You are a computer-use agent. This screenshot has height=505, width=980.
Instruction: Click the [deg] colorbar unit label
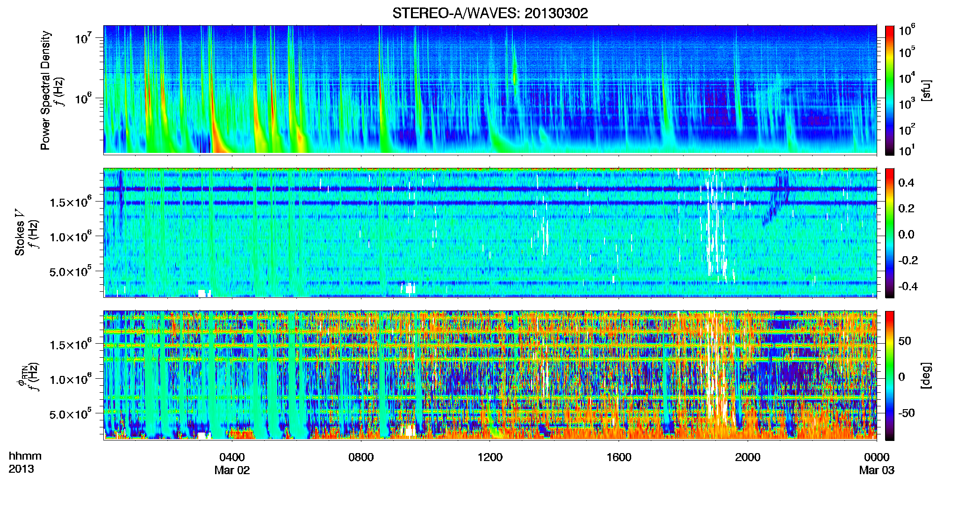(x=926, y=375)
